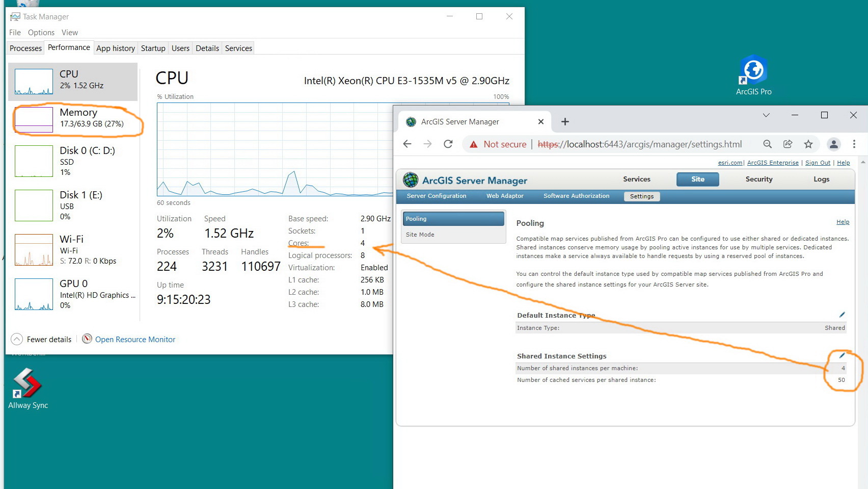Open the Task Manager Options menu

click(x=41, y=33)
